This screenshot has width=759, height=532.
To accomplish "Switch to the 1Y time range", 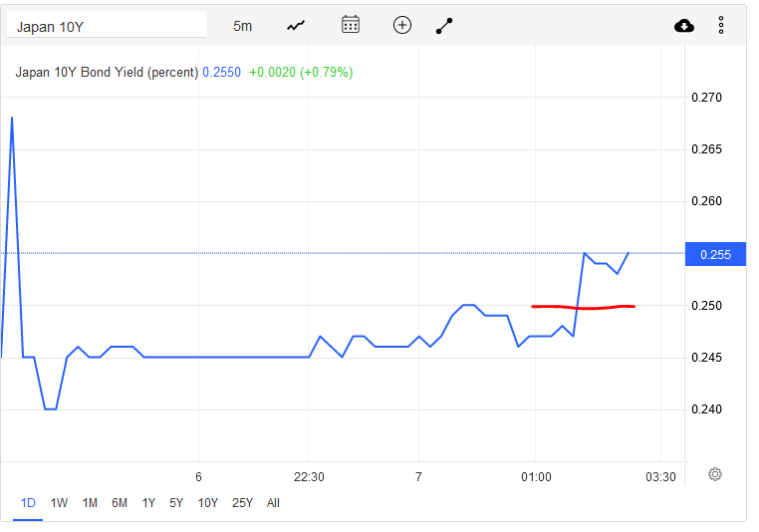I will tap(148, 503).
